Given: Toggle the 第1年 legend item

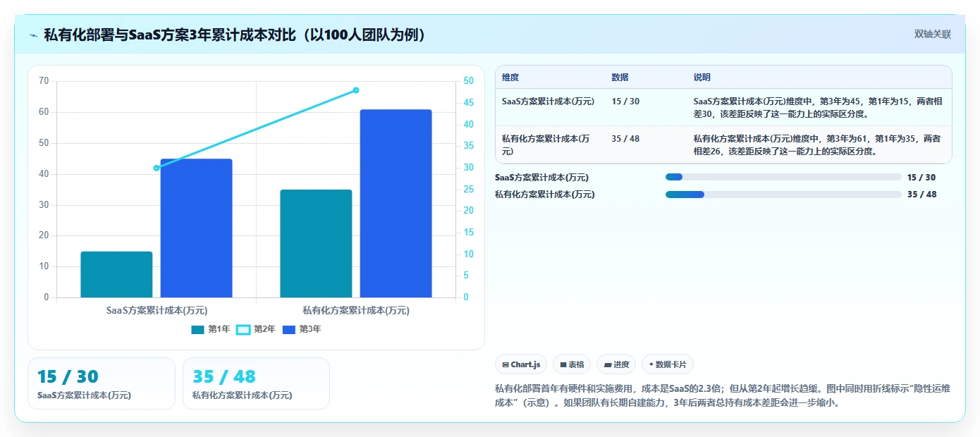Looking at the screenshot, I should pyautogui.click(x=211, y=329).
